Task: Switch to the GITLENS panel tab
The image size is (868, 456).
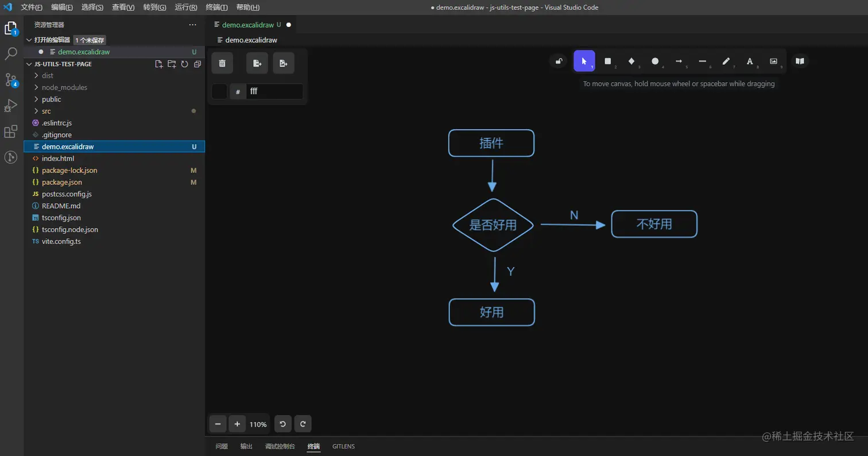Action: (343, 446)
